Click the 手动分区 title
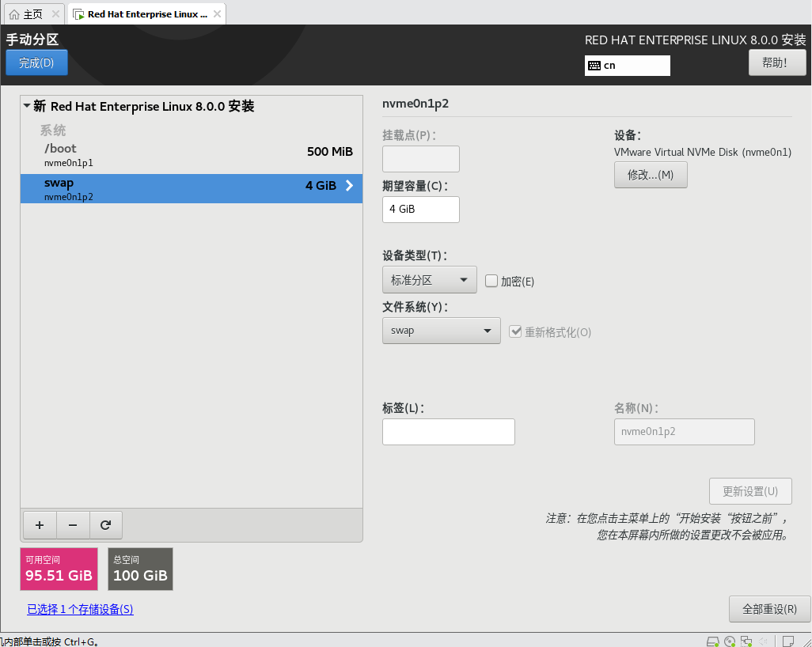The image size is (812, 647). tap(32, 40)
